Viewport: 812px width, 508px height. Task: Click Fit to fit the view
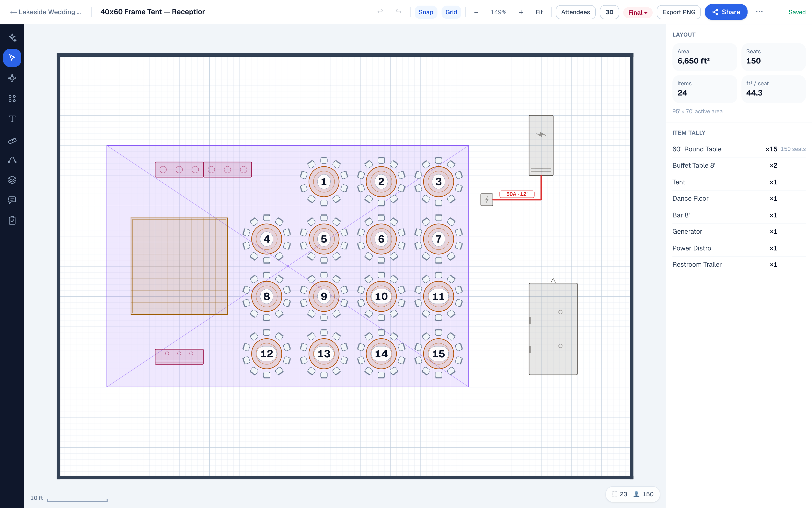tap(539, 12)
